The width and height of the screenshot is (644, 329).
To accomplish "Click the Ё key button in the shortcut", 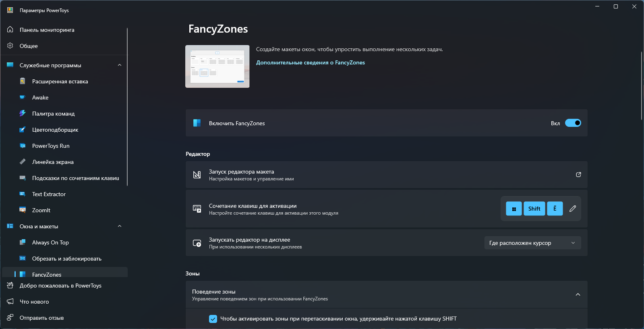I will [555, 209].
